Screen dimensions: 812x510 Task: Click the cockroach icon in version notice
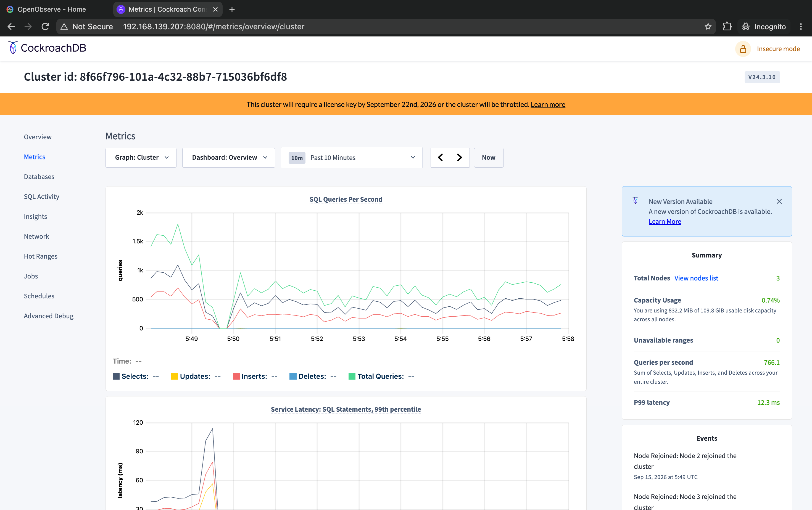pyautogui.click(x=635, y=201)
